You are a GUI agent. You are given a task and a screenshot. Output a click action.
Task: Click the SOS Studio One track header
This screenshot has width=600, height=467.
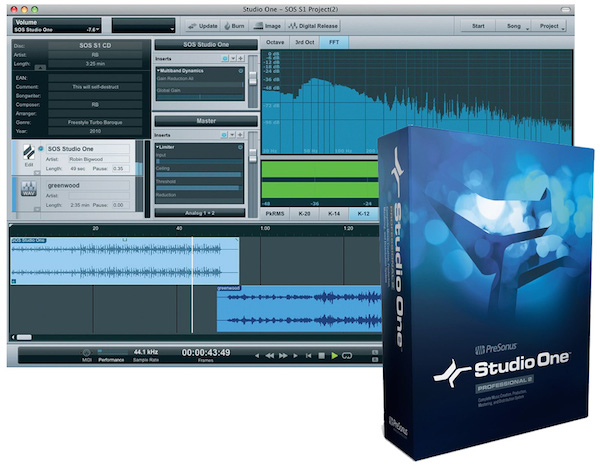click(206, 44)
